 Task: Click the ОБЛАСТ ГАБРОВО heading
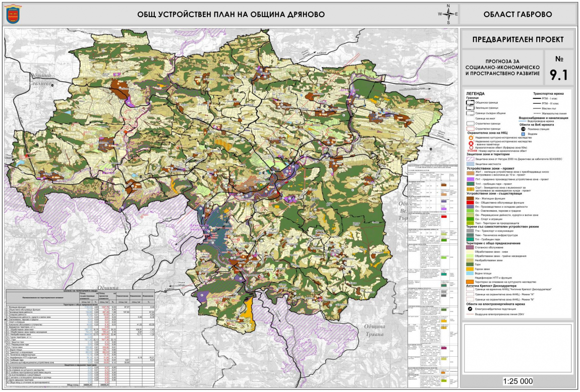point(517,15)
